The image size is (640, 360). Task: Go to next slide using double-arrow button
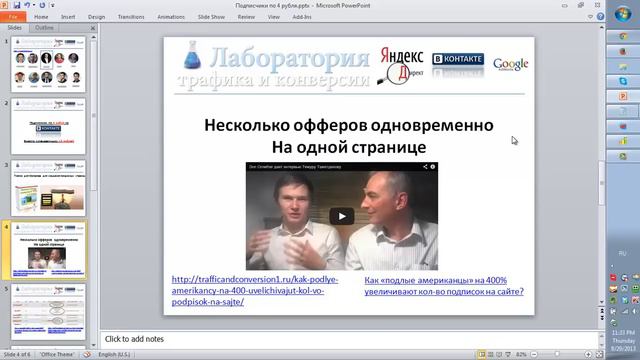pos(602,318)
